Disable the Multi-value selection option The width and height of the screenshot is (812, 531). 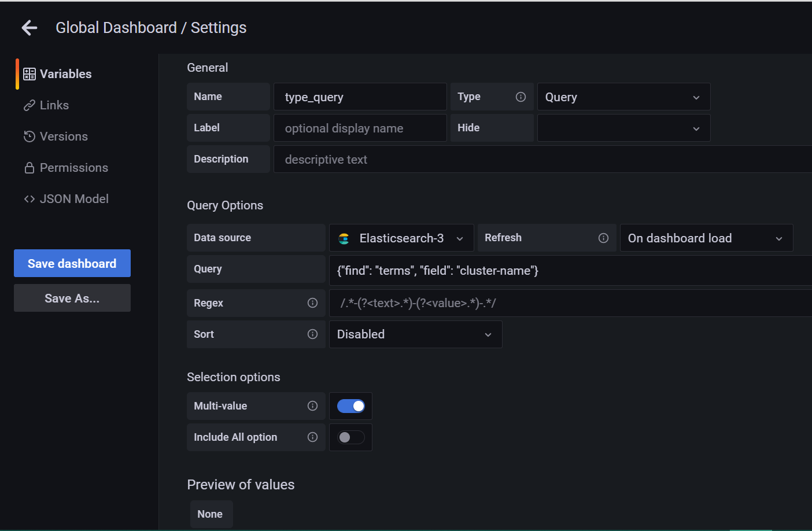[350, 405]
